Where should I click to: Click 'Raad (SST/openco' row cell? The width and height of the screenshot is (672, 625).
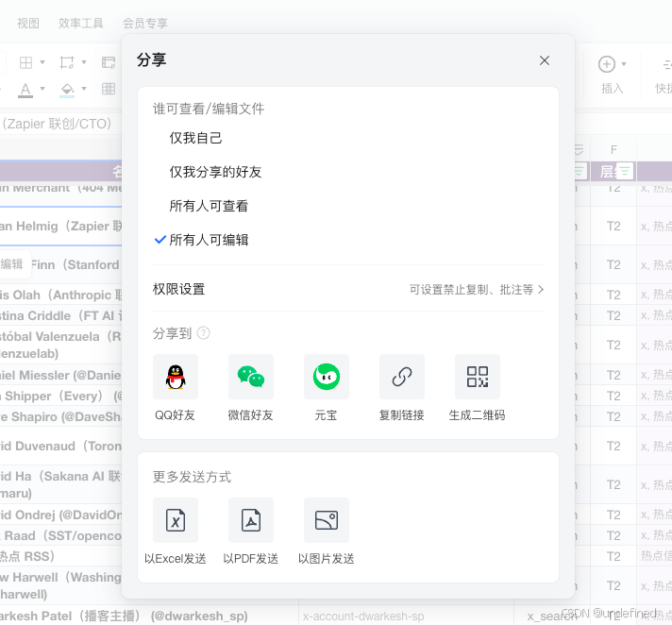60,536
